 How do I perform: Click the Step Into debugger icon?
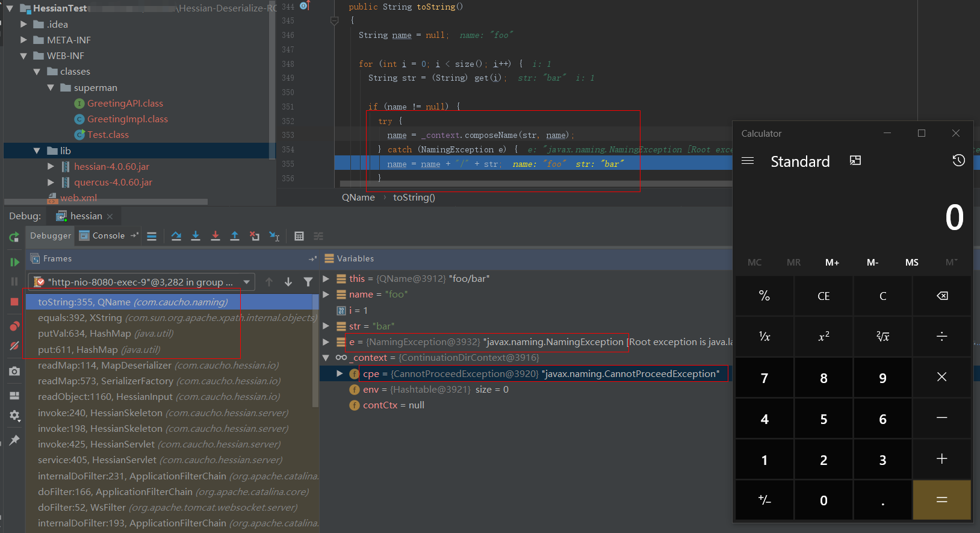196,236
